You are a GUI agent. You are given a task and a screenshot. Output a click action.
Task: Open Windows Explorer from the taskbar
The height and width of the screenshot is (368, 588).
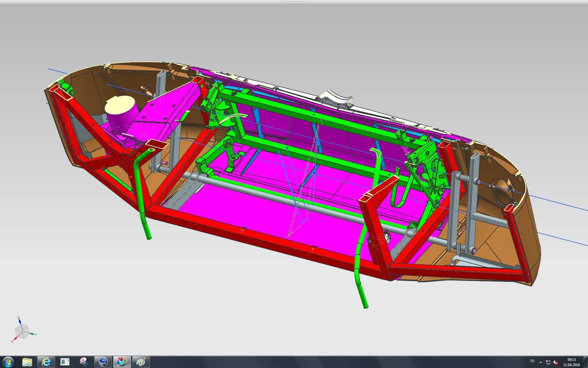27,362
